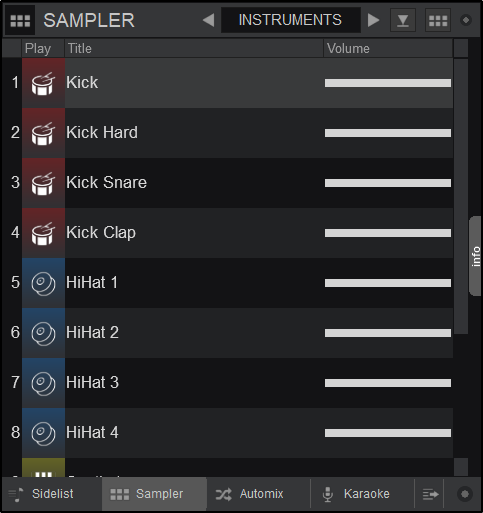Trigger the Kick Hard drum icon
Viewport: 483px width, 513px height.
(x=43, y=133)
